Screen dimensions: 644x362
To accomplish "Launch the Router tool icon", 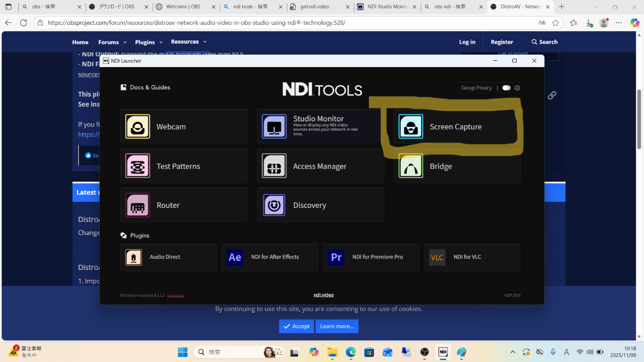I will click(x=138, y=205).
